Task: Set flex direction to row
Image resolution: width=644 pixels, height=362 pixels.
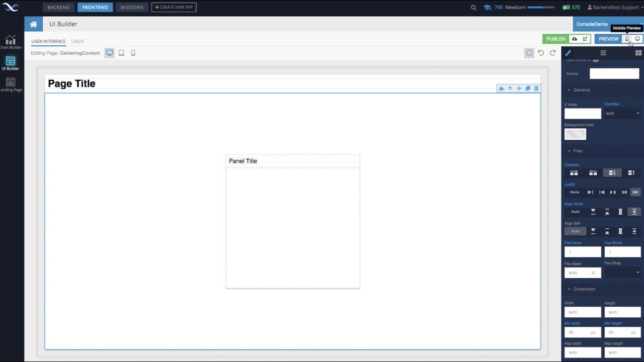Action: (574, 173)
